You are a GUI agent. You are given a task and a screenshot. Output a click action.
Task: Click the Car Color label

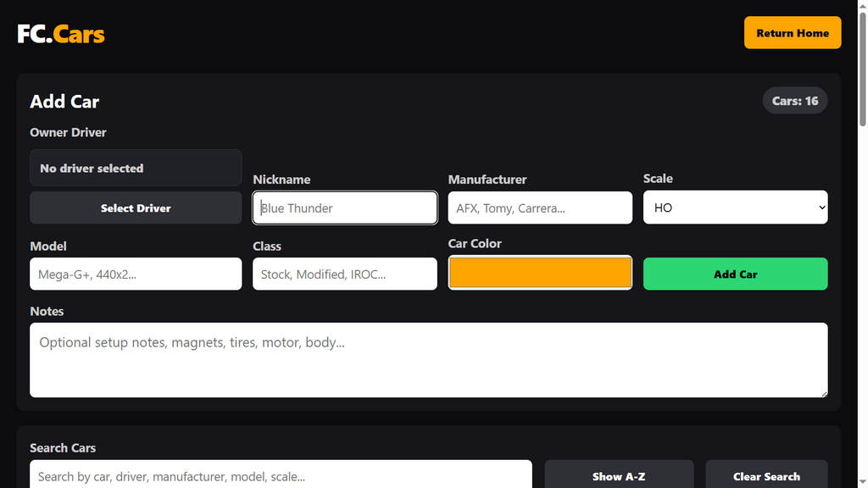point(475,243)
